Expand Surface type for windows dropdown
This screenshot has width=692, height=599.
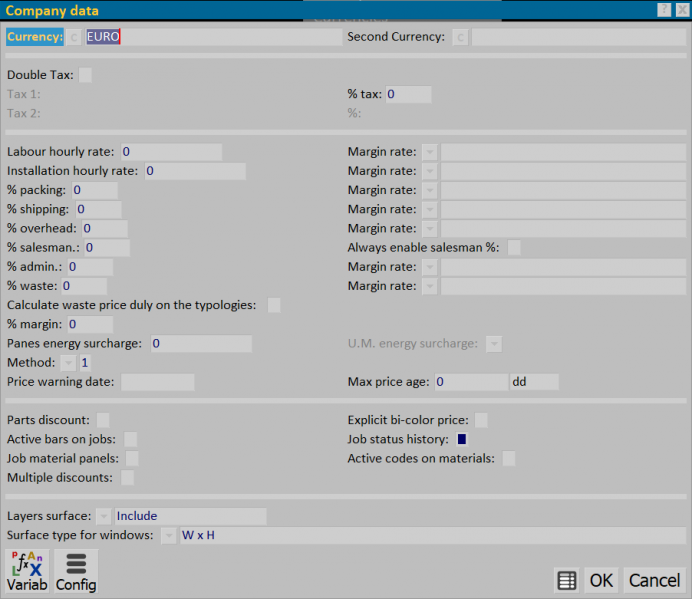click(169, 535)
